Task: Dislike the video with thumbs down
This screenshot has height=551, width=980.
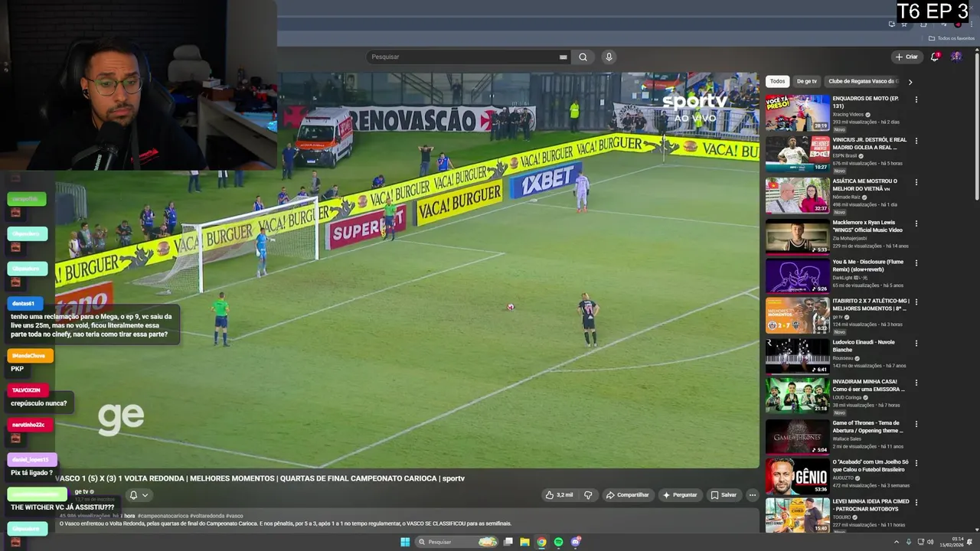Action: (x=588, y=495)
